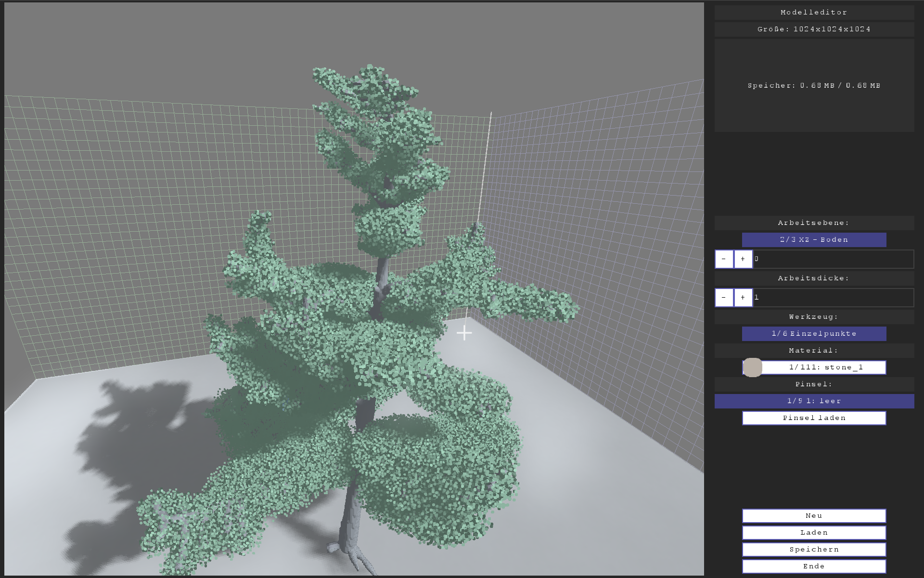Focus the Arbeitsdicke number field
The height and width of the screenshot is (578, 924).
coord(833,298)
